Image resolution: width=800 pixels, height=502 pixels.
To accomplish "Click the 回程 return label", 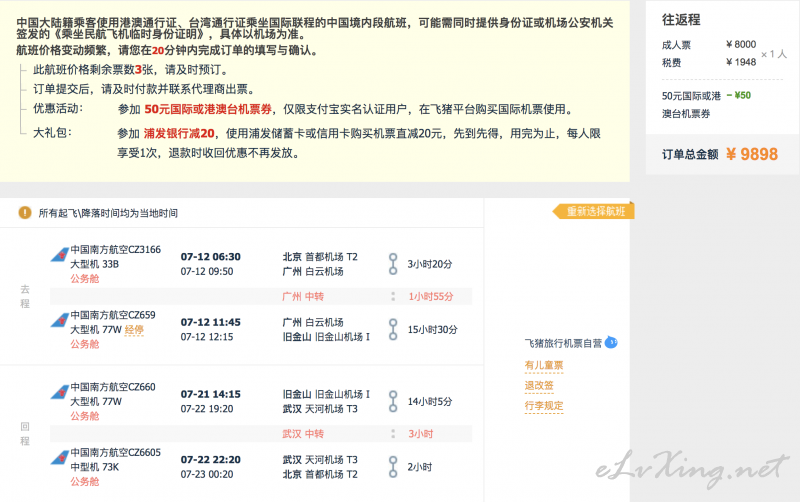I will pyautogui.click(x=25, y=434).
